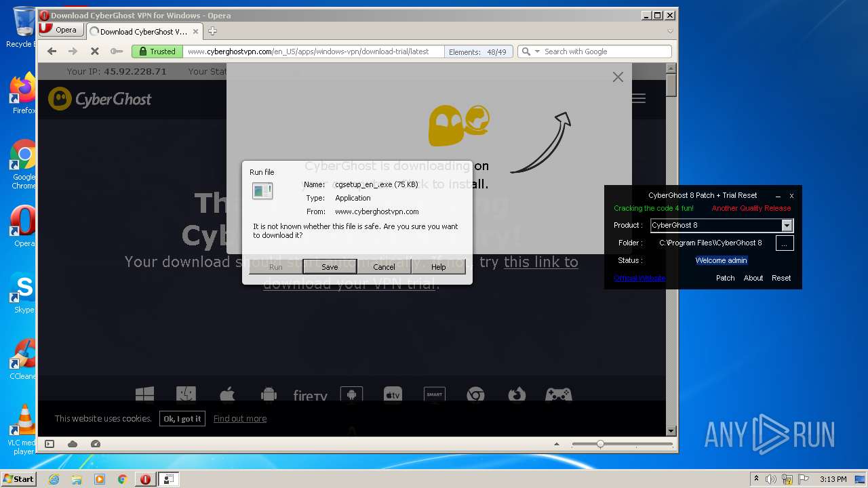Screen dimensions: 868x488
Task: Accept cookies with 'Ok, I got it'
Action: (x=182, y=418)
